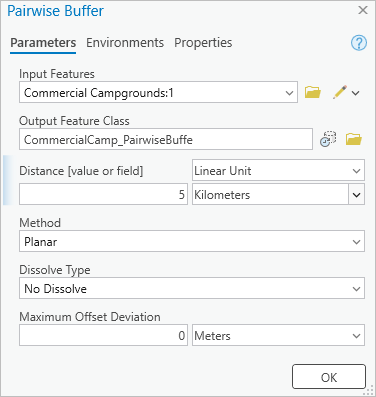The width and height of the screenshot is (376, 397).
Task: Open the output dataset options icon
Action: tap(328, 139)
